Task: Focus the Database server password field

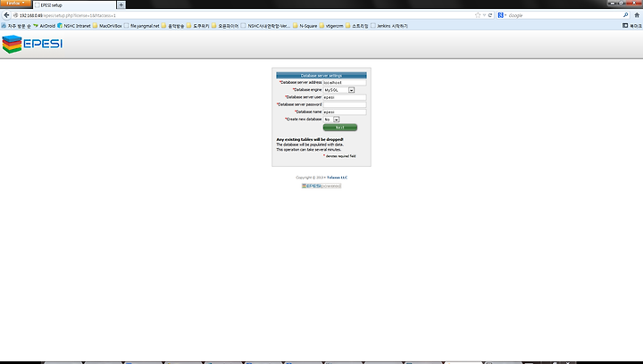Action: tap(345, 104)
